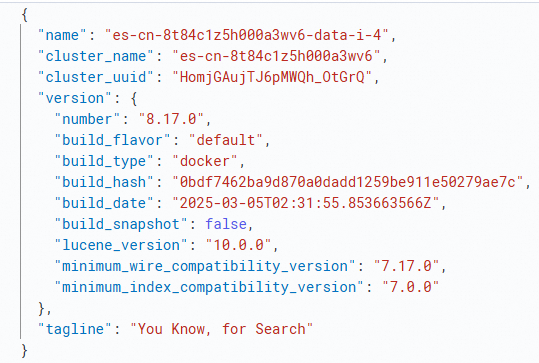Screen dimensions: 539x363
Task: Collapse the "version" object brace
Action: [134, 98]
